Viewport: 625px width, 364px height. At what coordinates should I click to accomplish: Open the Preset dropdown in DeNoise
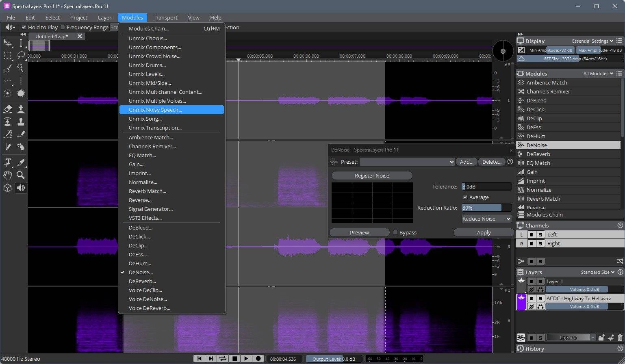coord(407,162)
